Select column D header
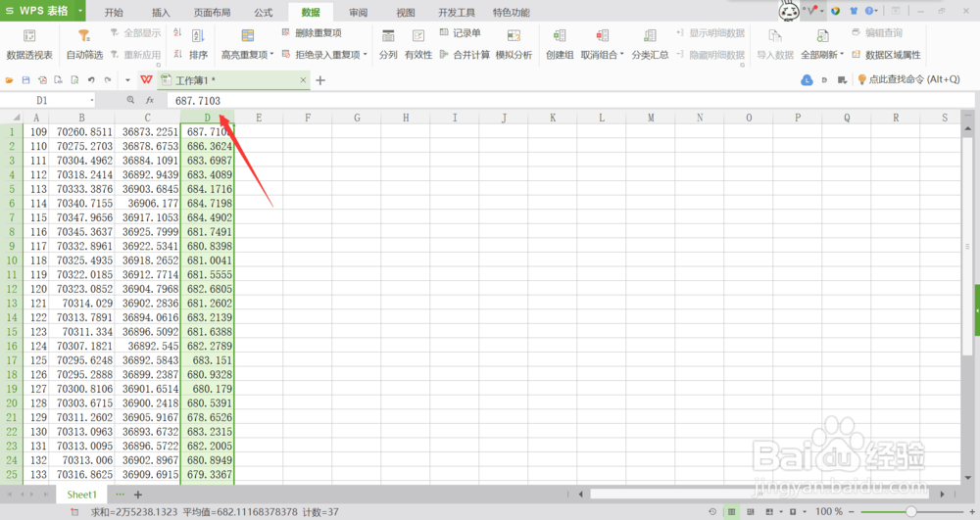This screenshot has height=520, width=980. point(208,118)
